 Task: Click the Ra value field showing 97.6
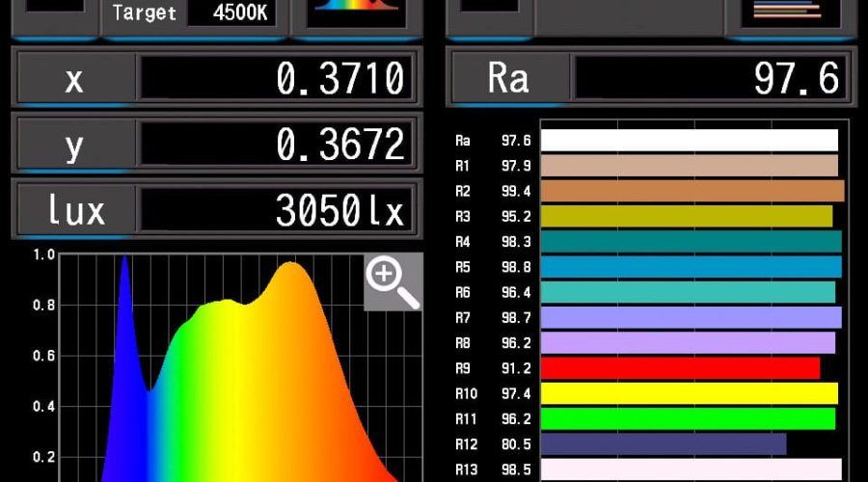[710, 79]
